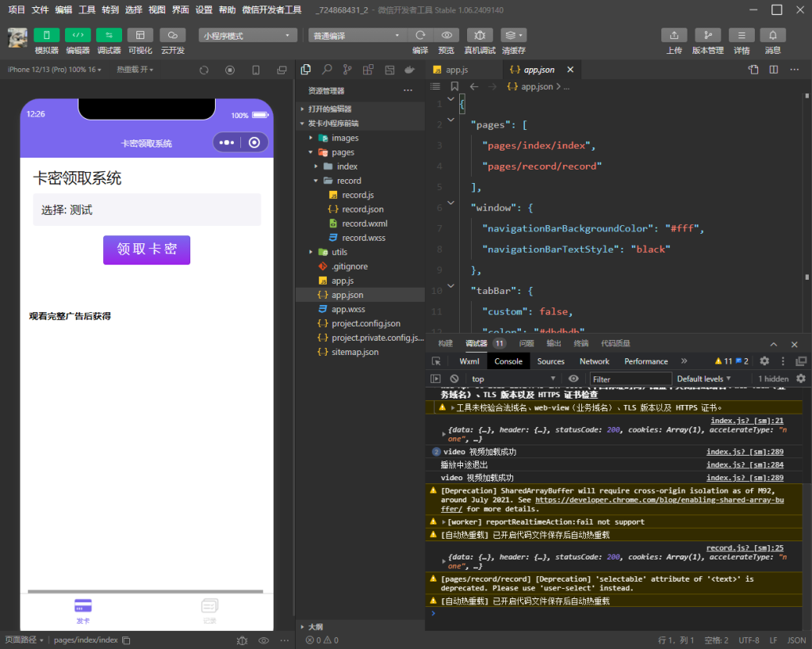Clear the console with the ban icon
812x649 pixels.
point(454,379)
